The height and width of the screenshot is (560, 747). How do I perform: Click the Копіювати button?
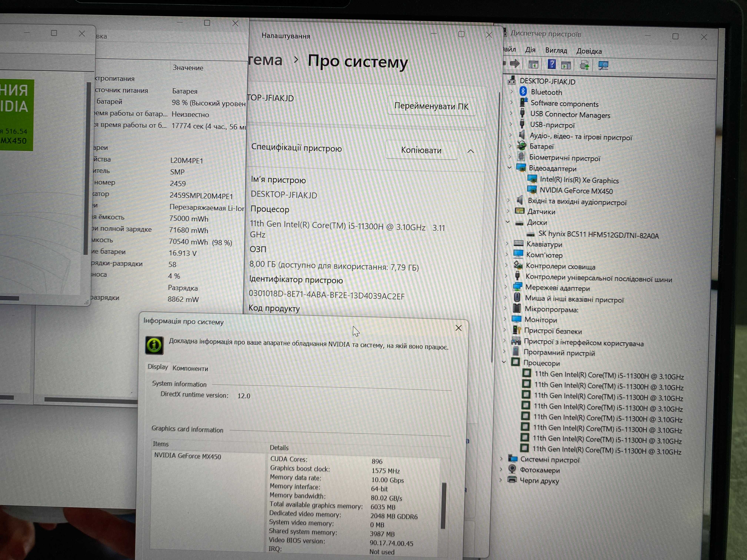421,150
